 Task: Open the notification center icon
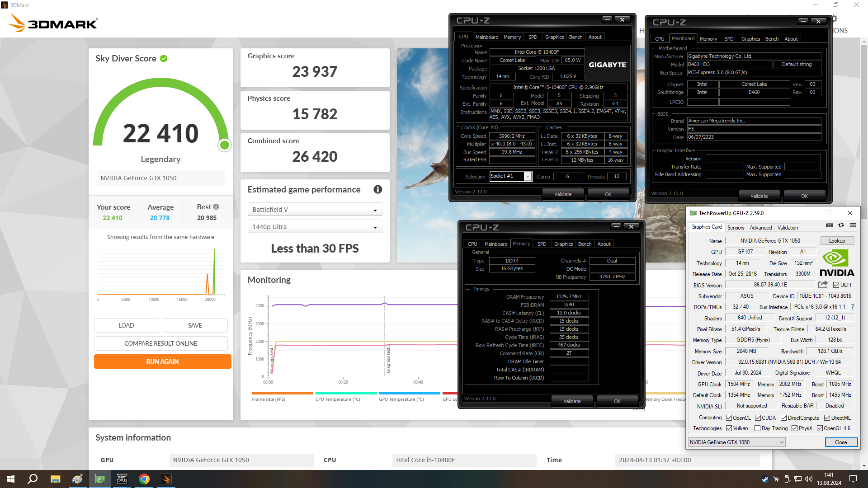(x=853, y=479)
